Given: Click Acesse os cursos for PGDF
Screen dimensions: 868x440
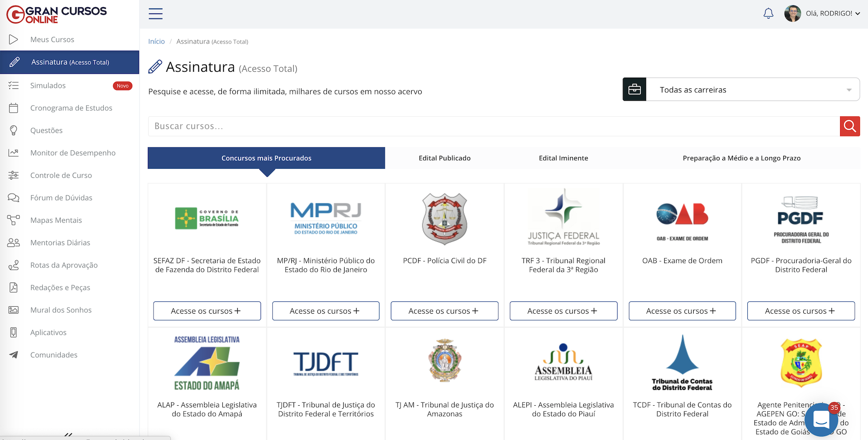Looking at the screenshot, I should point(801,311).
